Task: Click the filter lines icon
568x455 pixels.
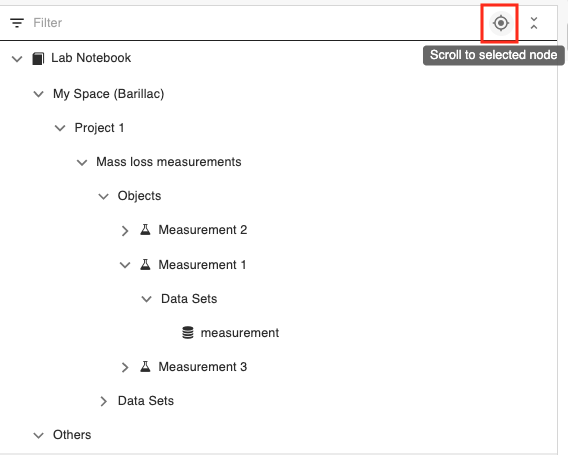Action: (x=17, y=23)
